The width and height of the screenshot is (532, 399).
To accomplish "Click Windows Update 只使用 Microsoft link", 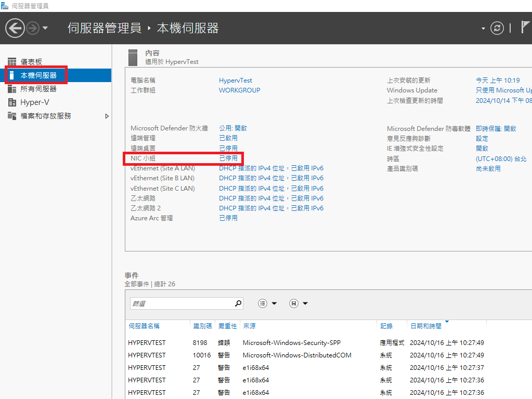I will (x=503, y=90).
